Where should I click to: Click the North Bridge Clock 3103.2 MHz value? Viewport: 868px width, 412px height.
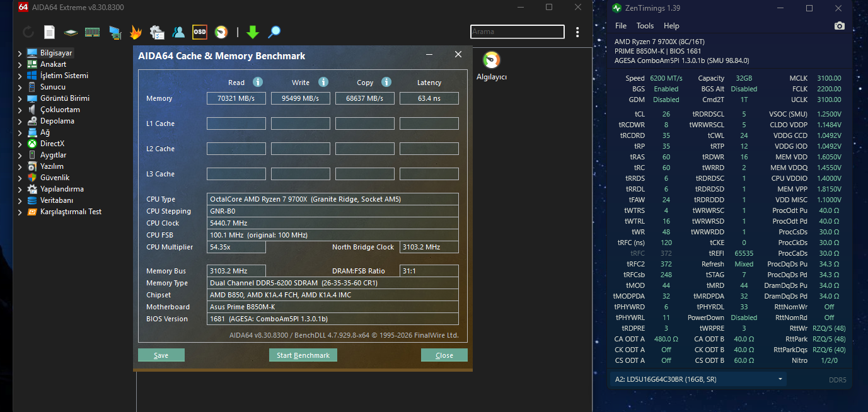pos(429,247)
